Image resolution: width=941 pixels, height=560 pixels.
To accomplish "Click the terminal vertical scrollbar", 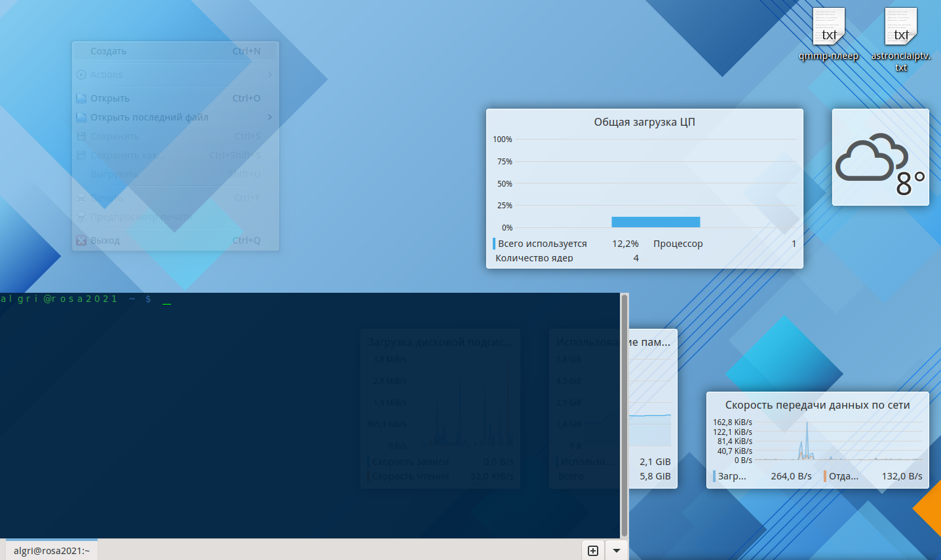I will tap(624, 415).
